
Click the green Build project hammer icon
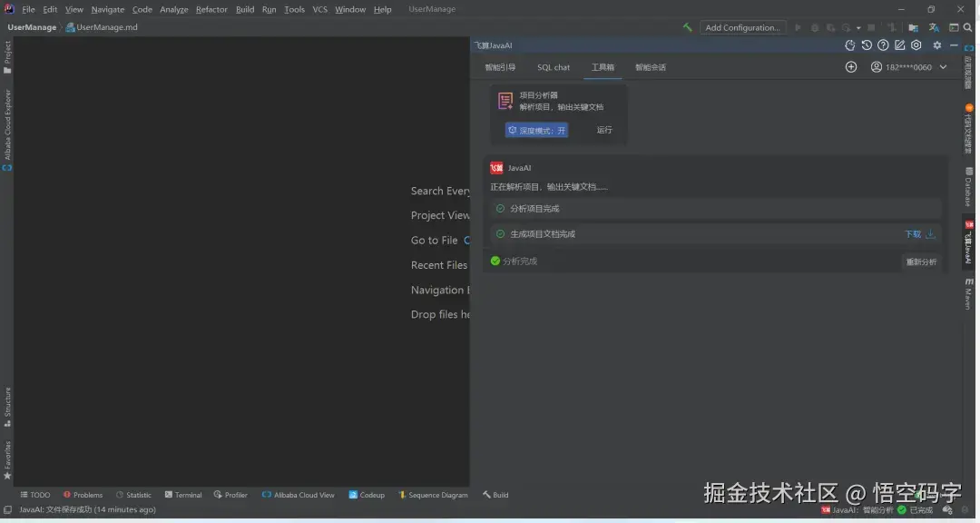click(x=688, y=27)
